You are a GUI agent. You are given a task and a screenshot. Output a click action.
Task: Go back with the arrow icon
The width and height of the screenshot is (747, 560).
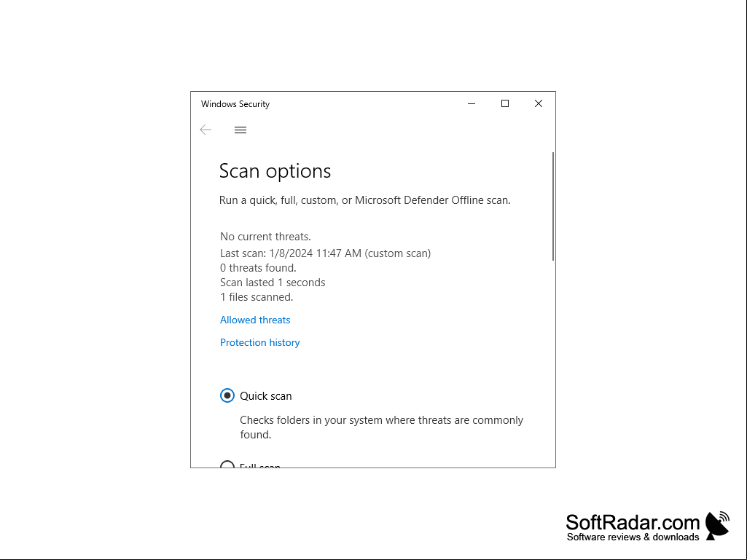tap(206, 130)
